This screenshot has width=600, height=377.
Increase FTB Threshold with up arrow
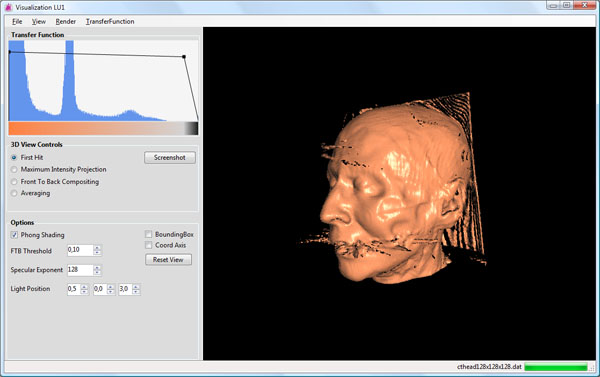[97, 248]
